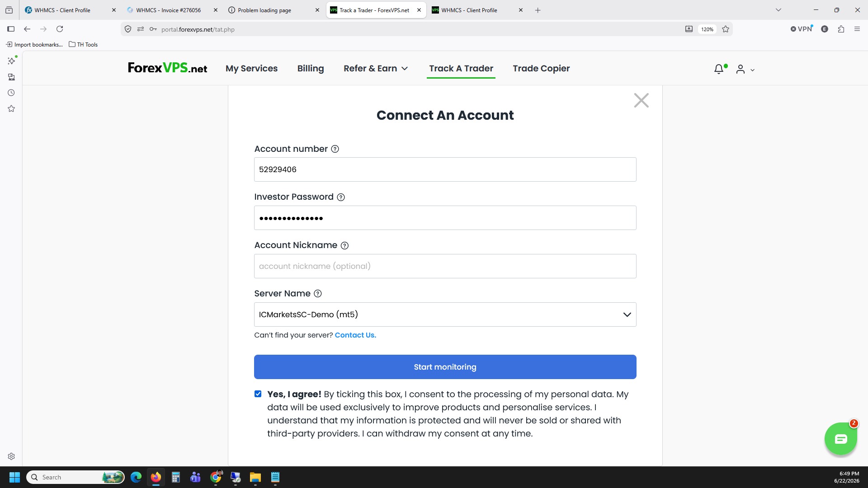This screenshot has height=488, width=868.
Task: Open Trade Copier menu item
Action: (x=541, y=69)
